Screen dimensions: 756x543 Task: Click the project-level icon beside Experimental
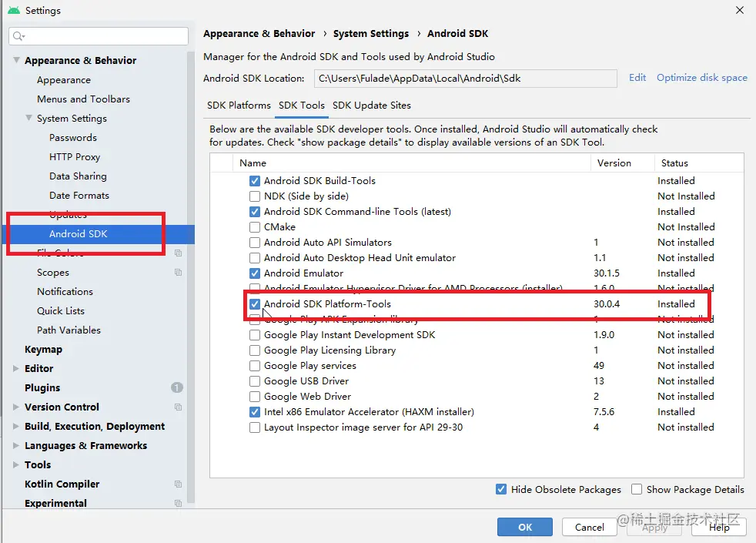point(178,504)
